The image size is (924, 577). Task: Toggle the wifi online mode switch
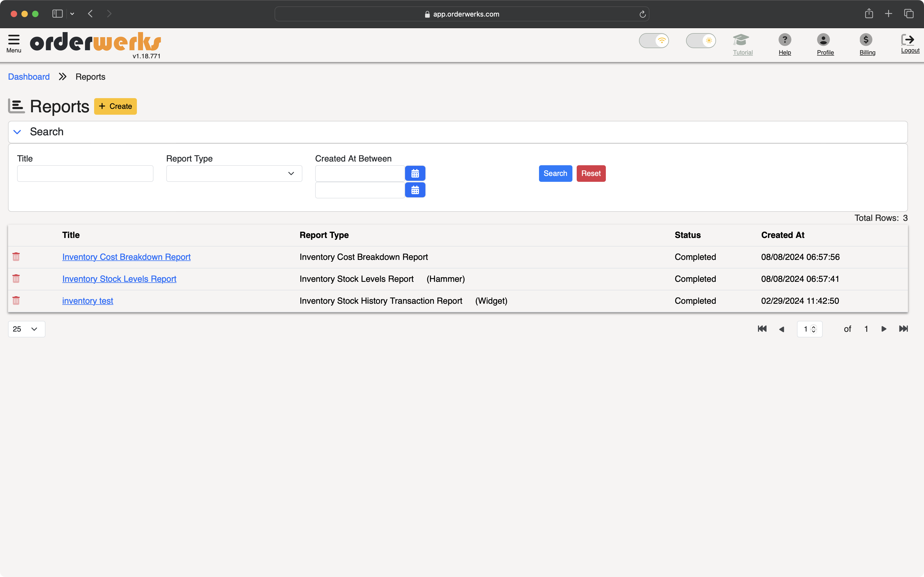[654, 40]
